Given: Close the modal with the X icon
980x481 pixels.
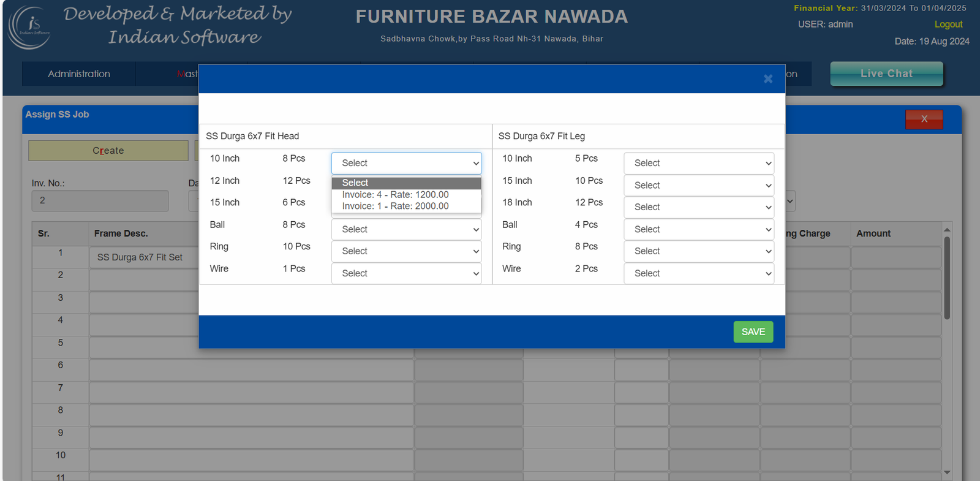Looking at the screenshot, I should 768,79.
